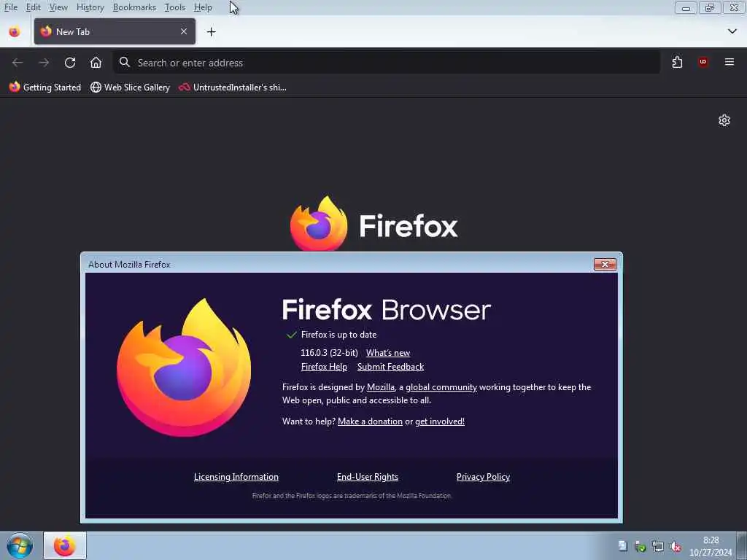Open the Help menu
This screenshot has height=560, width=747.
pyautogui.click(x=203, y=7)
